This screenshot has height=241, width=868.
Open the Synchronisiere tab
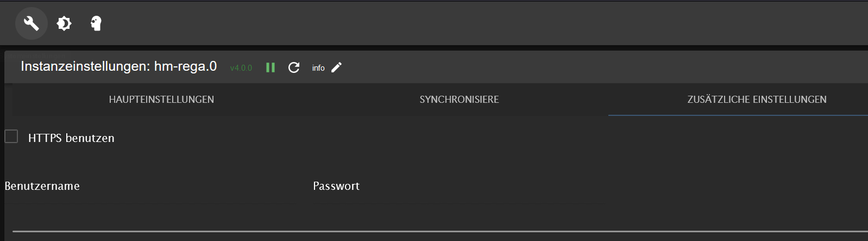(459, 100)
